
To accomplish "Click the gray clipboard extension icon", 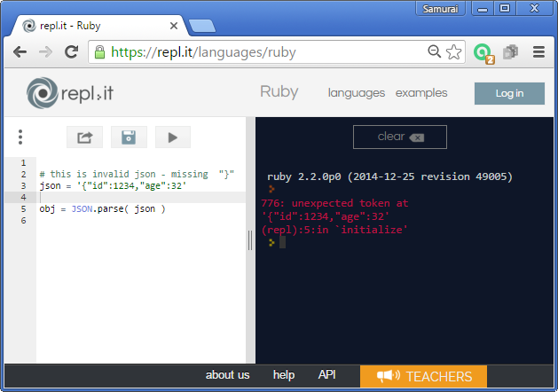I will 511,52.
